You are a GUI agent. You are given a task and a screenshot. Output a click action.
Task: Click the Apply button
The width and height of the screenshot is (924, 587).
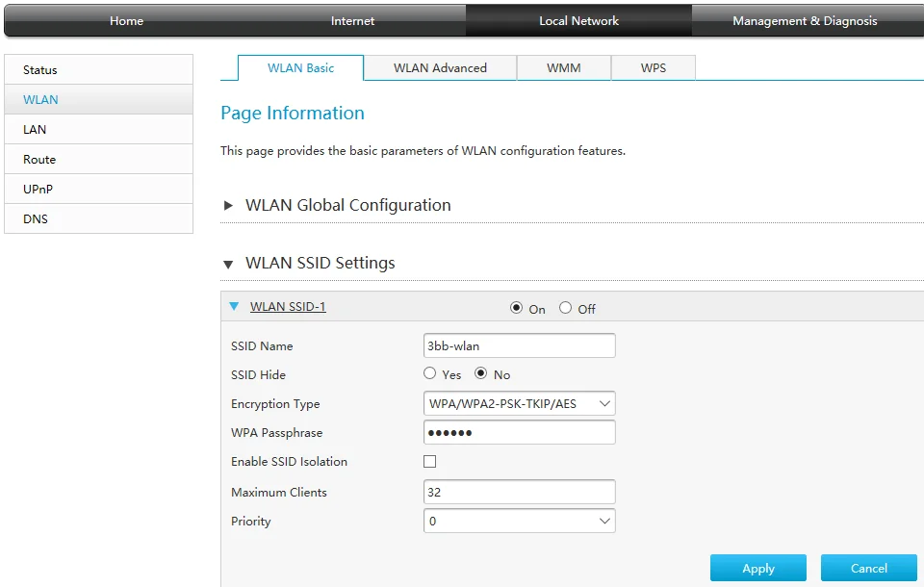click(x=757, y=568)
